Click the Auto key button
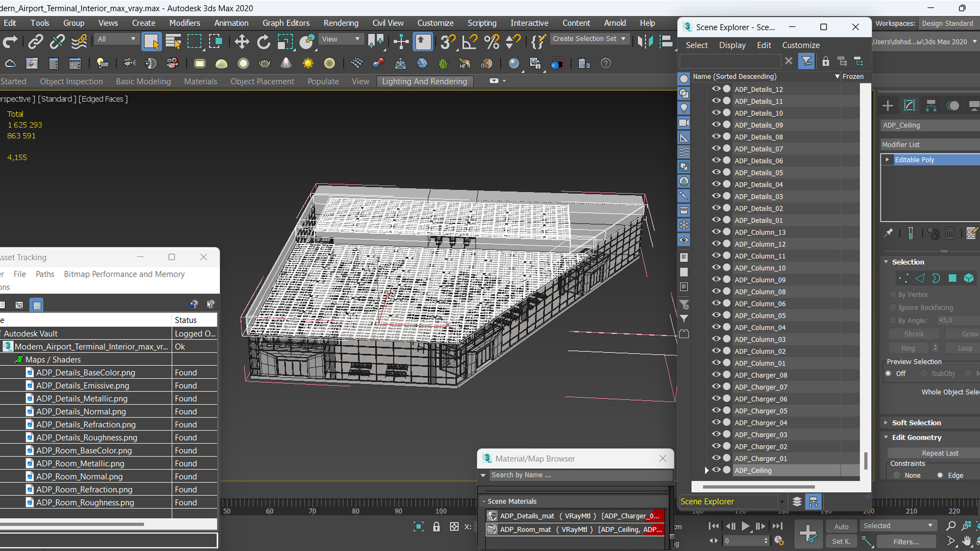This screenshot has width=980, height=551. coord(841,527)
